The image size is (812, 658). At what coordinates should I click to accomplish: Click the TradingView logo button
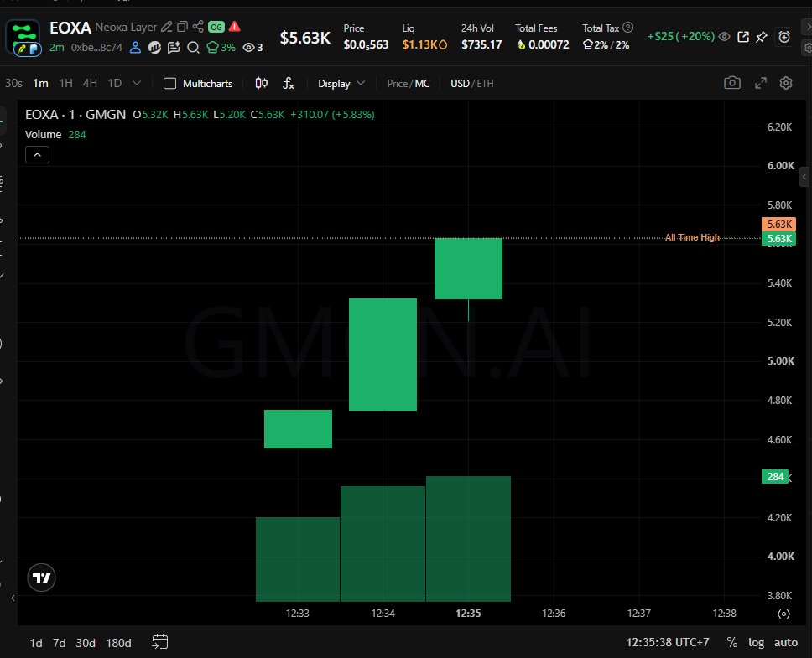41,578
